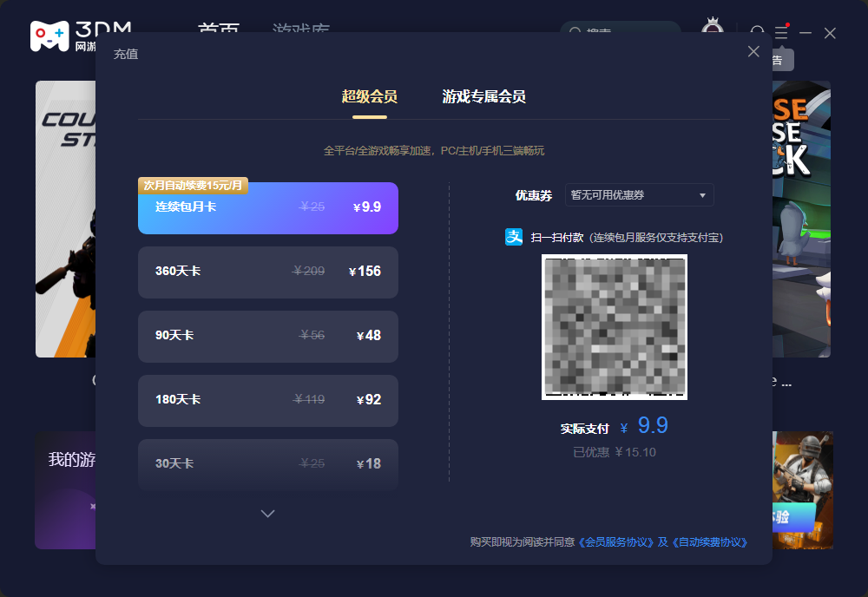This screenshot has width=868, height=597.
Task: Choose the 90天卡 ¥48 plan
Action: click(x=268, y=337)
